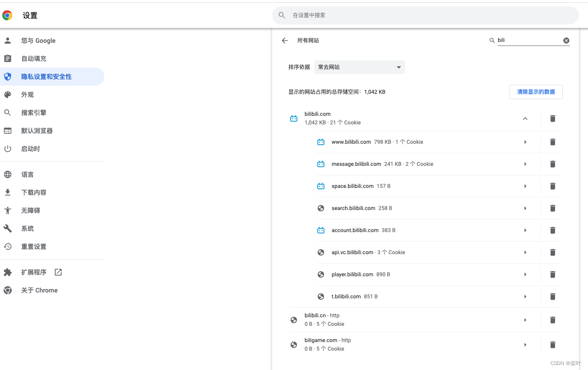Delete search.bilibili.com data
The width and height of the screenshot is (588, 370).
point(552,208)
